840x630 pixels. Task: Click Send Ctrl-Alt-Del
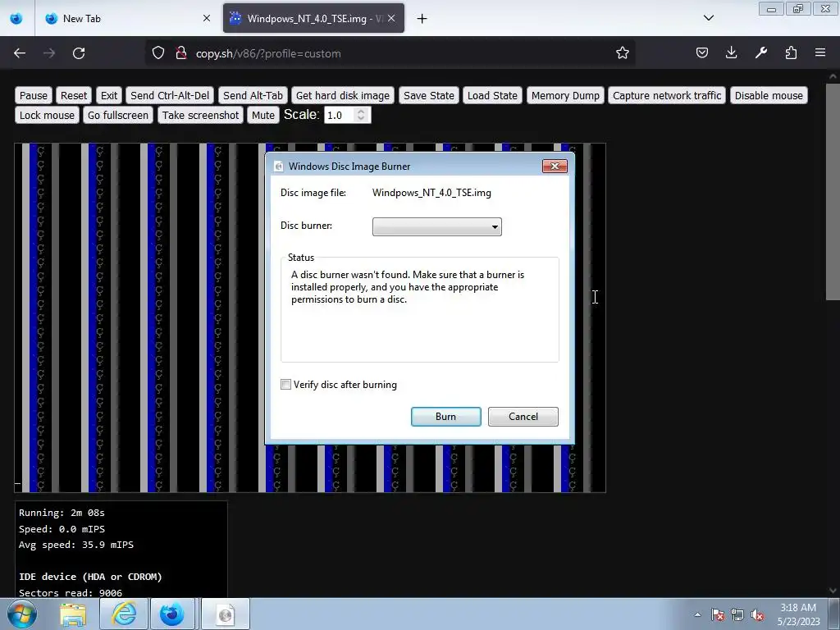click(x=170, y=95)
